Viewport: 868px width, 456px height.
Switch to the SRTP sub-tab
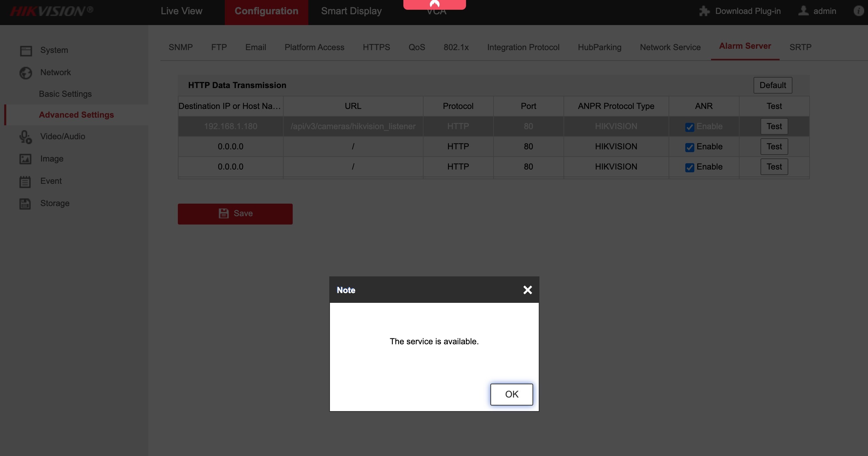(800, 47)
